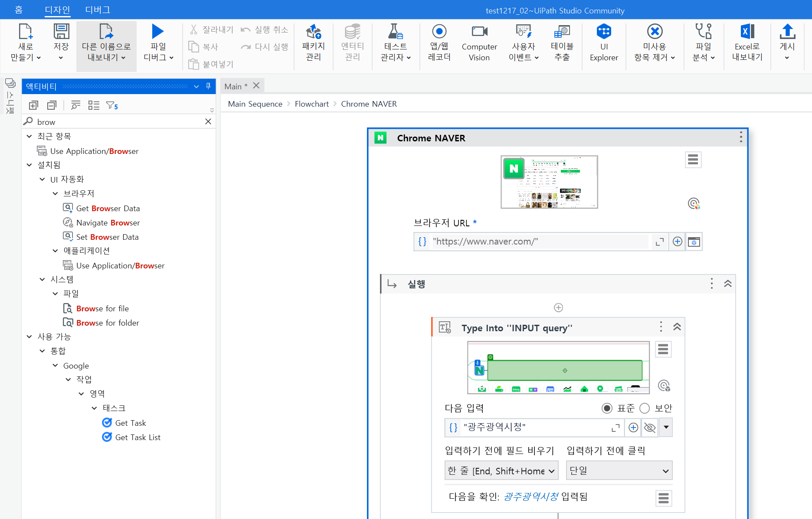This screenshot has height=519, width=812.
Task: Select the 표준 radio button
Action: pos(607,408)
